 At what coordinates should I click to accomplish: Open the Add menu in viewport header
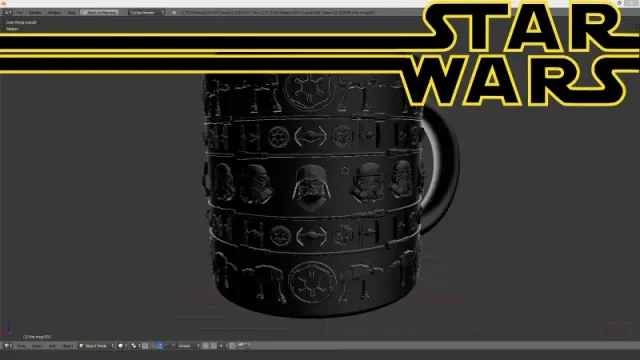click(52, 346)
